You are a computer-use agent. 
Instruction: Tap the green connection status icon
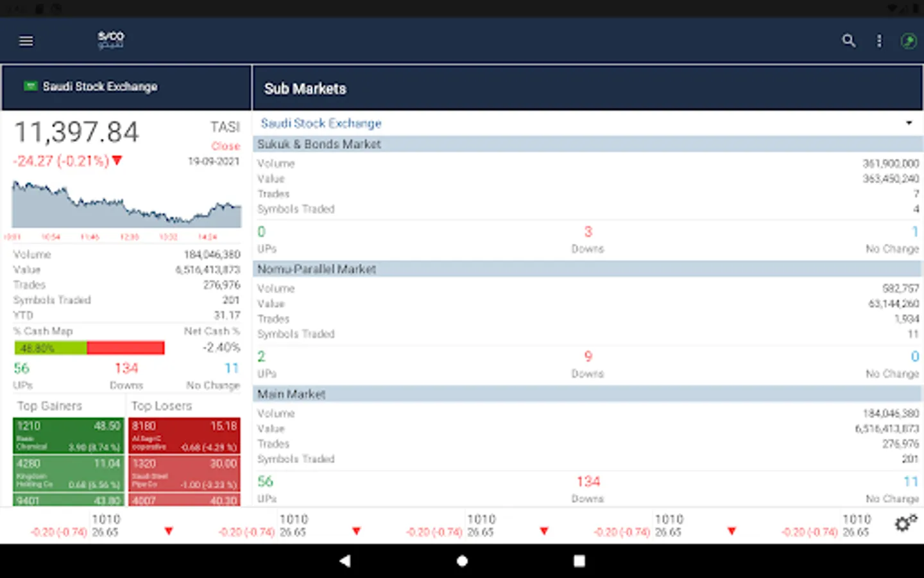(x=909, y=41)
